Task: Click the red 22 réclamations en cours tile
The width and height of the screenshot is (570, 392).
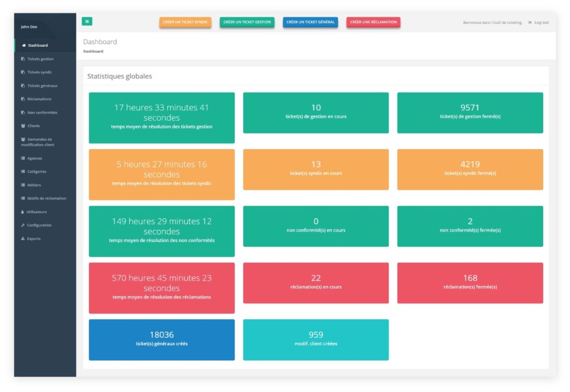Action: (316, 282)
